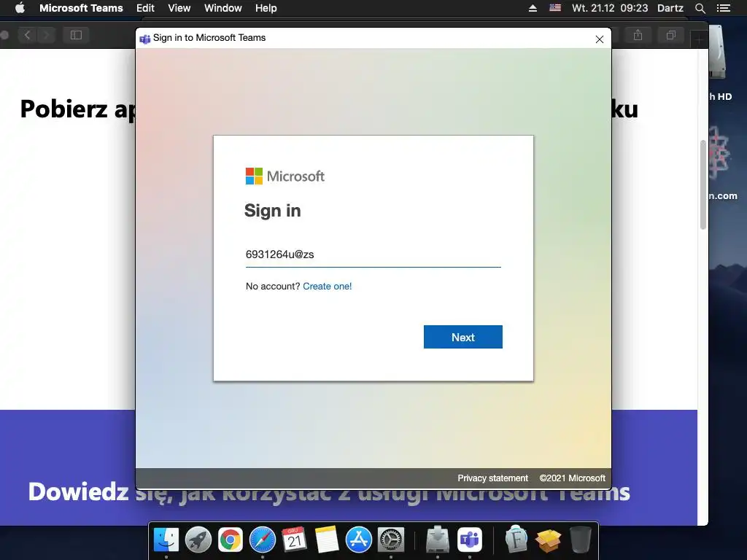Image resolution: width=747 pixels, height=560 pixels.
Task: Open Google Chrome from the Dock
Action: click(x=230, y=540)
